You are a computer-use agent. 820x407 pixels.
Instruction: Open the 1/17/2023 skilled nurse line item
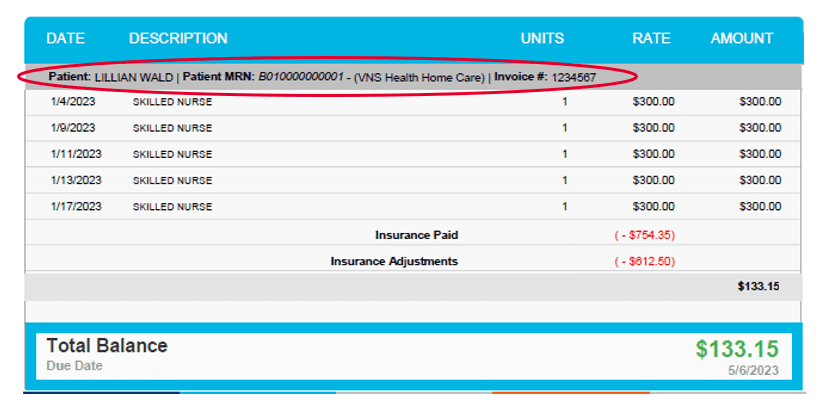coord(172,206)
